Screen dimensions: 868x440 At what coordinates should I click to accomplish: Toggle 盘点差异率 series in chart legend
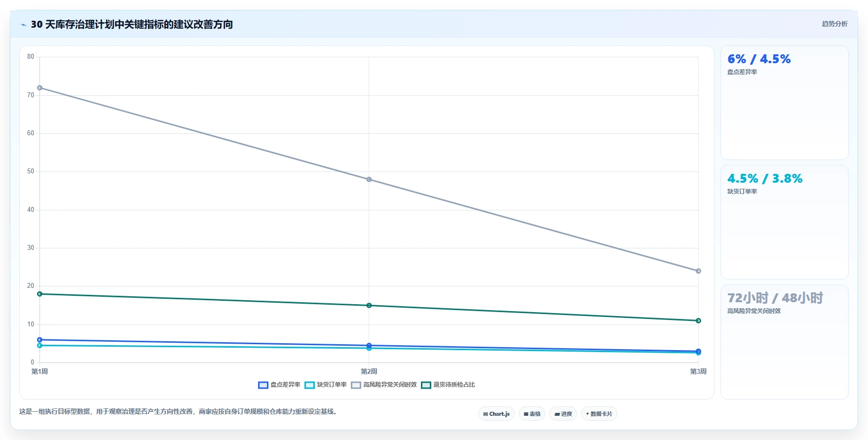coord(279,385)
